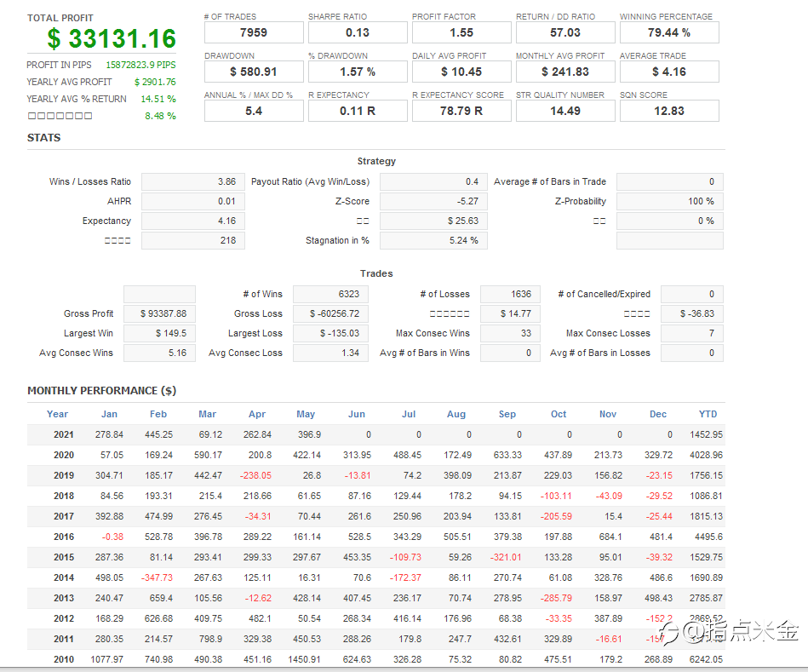The image size is (808, 672).
Task: Select the # of Trades box showing 7959
Action: 254,32
